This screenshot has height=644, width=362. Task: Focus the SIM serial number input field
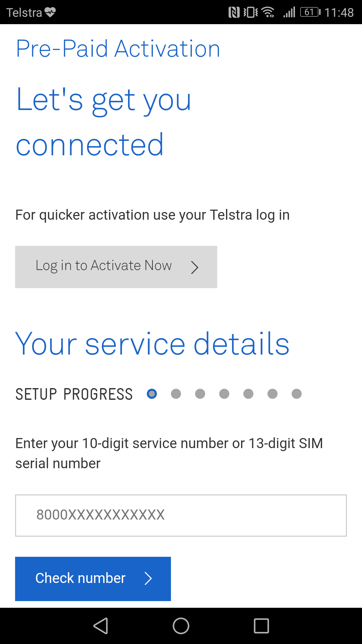tap(181, 516)
